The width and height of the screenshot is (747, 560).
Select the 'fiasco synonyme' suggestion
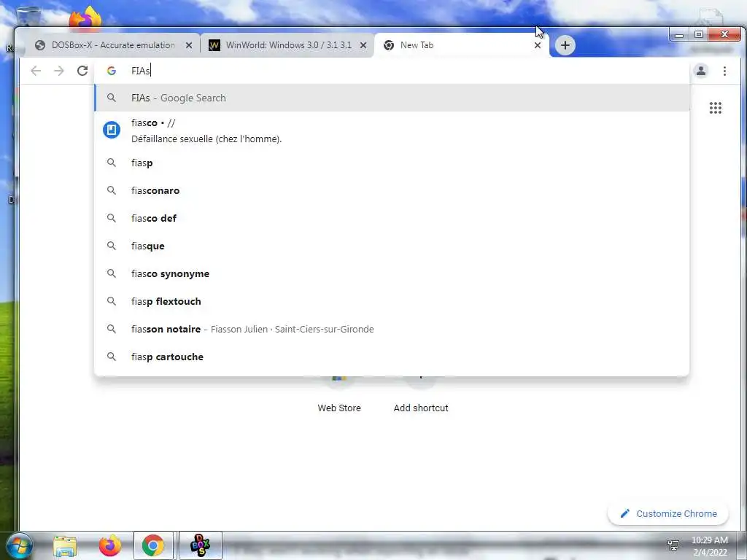tap(392, 273)
